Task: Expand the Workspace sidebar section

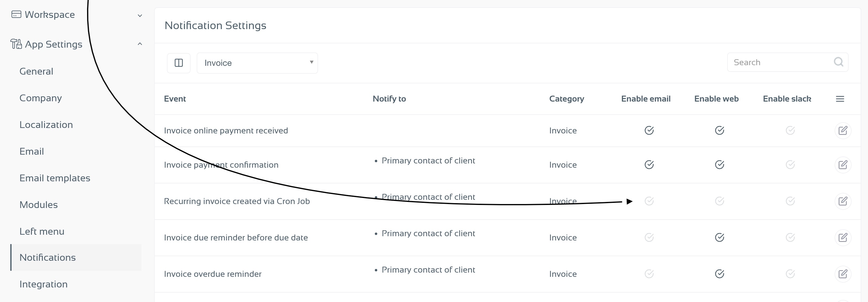Action: click(x=76, y=15)
